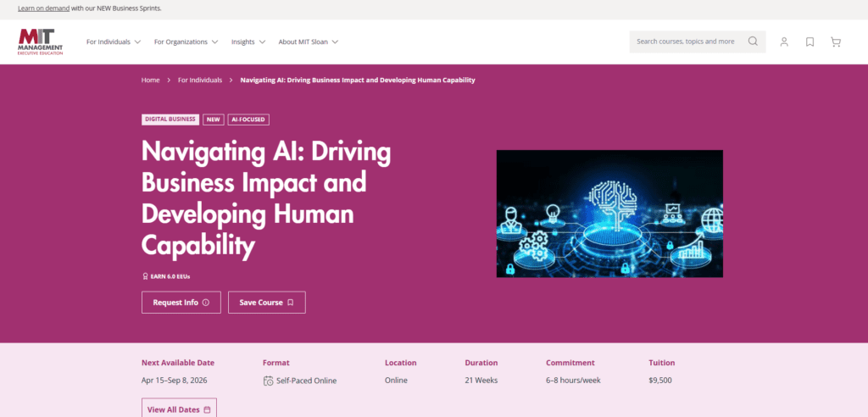
Task: Click the Location label
Action: pyautogui.click(x=401, y=363)
